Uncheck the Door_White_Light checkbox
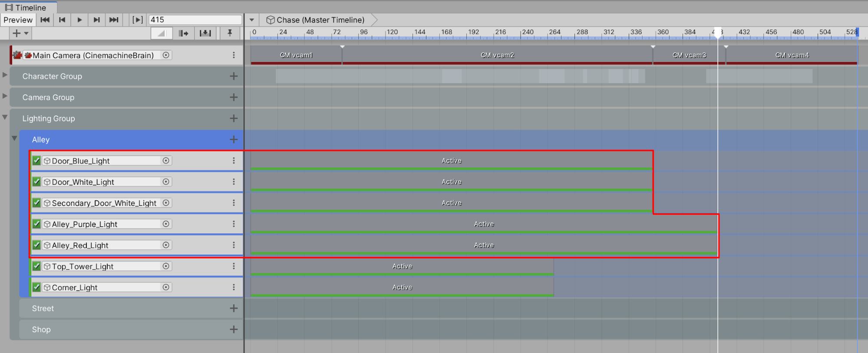Screen dimensions: 868x353 36,182
